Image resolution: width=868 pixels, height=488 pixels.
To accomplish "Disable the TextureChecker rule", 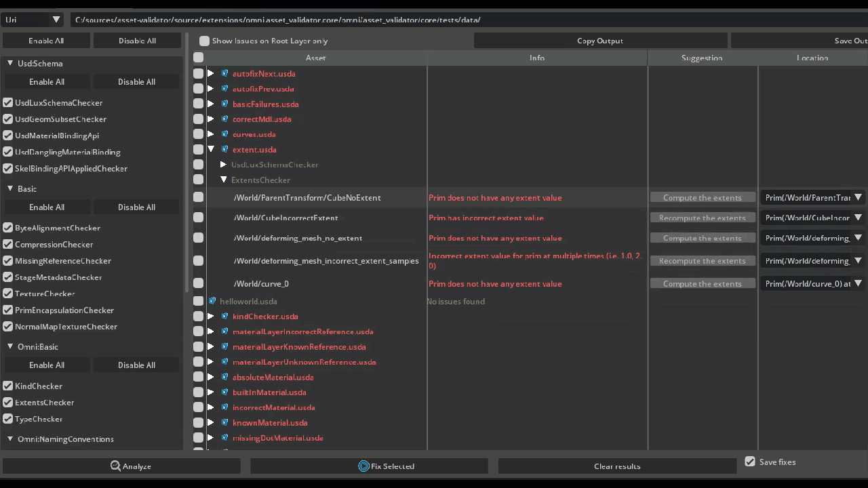I will [x=8, y=293].
